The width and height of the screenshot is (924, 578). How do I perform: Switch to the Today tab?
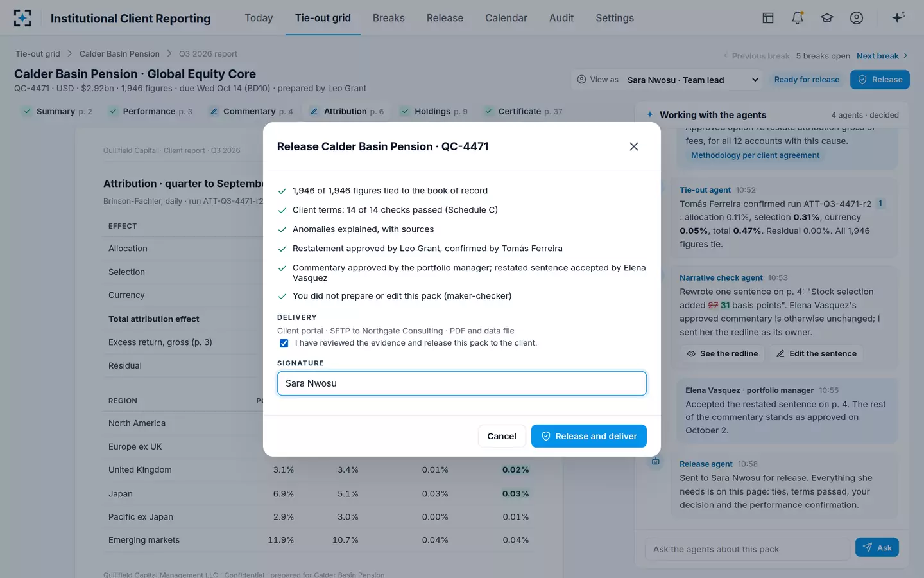pyautogui.click(x=259, y=18)
